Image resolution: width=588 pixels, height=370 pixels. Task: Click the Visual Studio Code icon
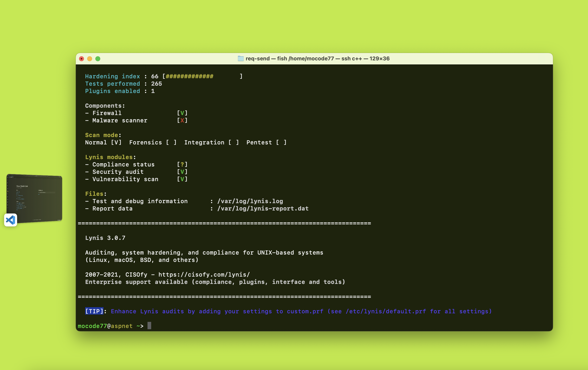coord(11,220)
